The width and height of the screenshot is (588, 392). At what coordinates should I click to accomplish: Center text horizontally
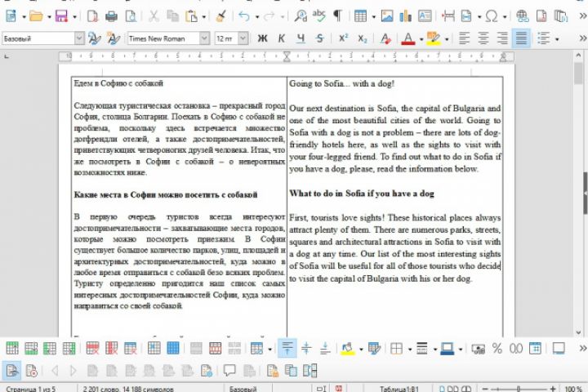(483, 38)
